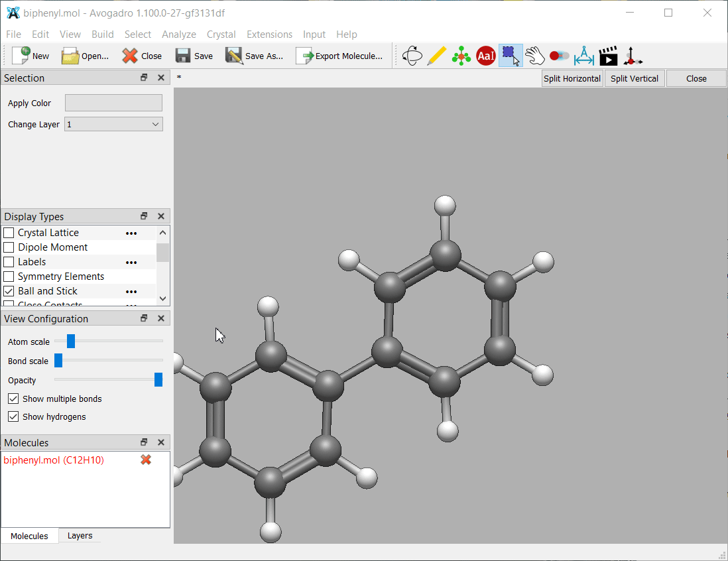Select the red AaI Label tool
Viewport: 728px width, 561px height.
[485, 56]
